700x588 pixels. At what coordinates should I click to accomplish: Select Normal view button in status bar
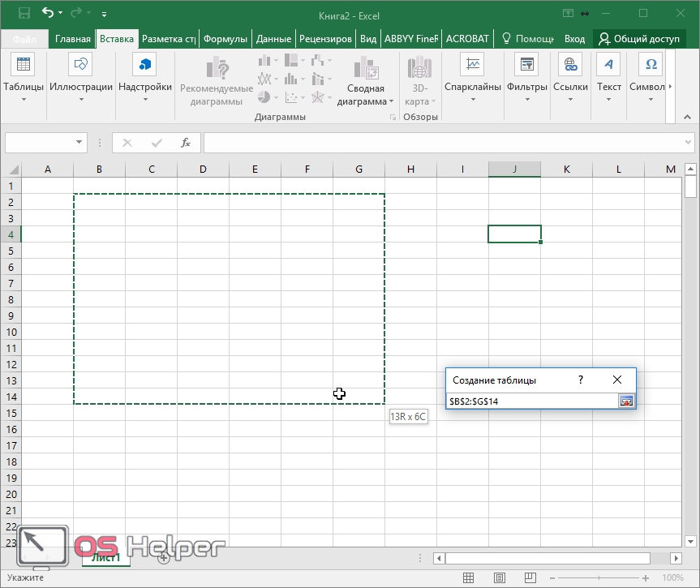click(x=469, y=578)
